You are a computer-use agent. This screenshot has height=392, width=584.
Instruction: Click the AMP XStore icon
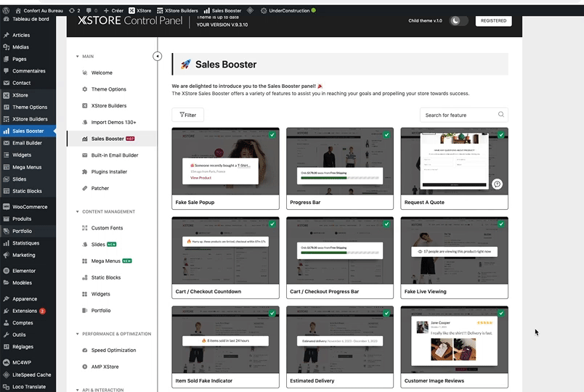(x=84, y=367)
